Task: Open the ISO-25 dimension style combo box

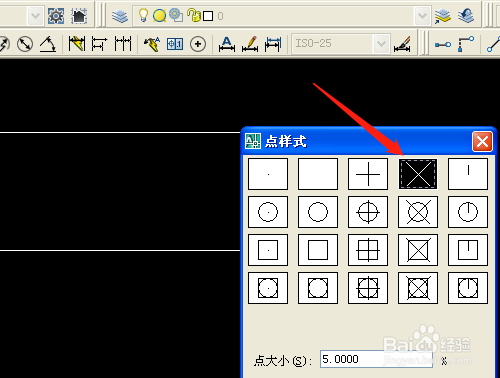Action: point(341,44)
